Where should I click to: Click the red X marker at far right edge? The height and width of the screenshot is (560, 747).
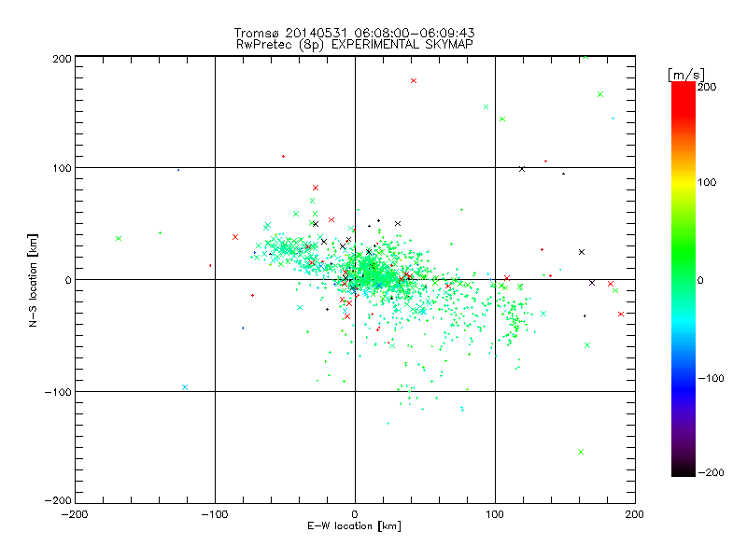620,314
